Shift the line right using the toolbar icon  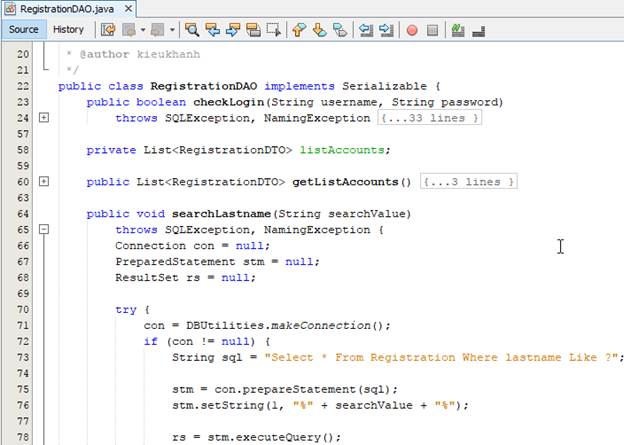(386, 30)
